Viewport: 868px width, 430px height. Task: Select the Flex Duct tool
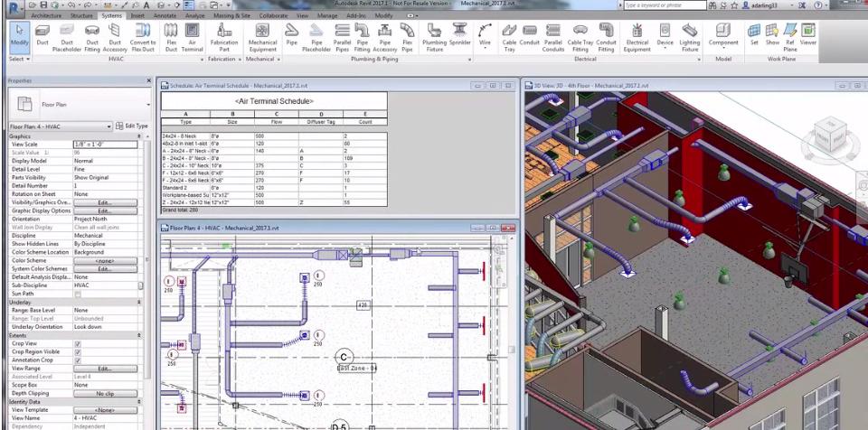click(171, 38)
